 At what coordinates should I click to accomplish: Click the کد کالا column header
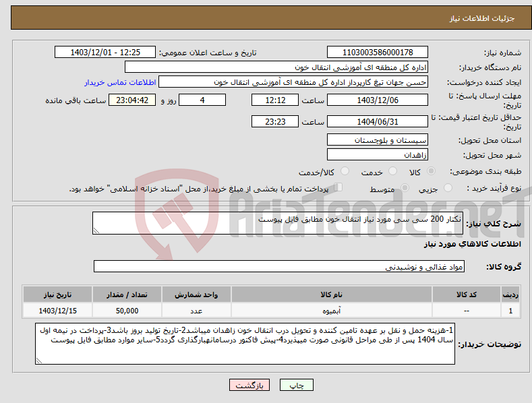467,294
